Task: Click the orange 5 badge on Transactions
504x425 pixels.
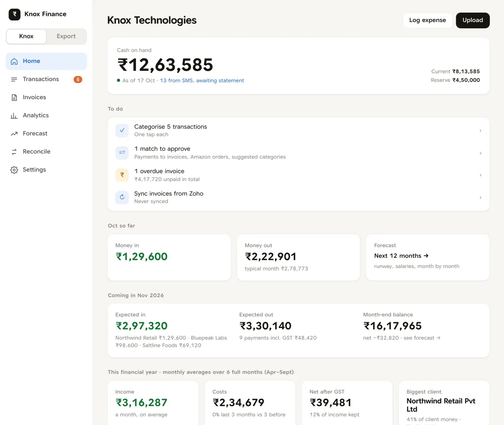Action: (x=78, y=79)
